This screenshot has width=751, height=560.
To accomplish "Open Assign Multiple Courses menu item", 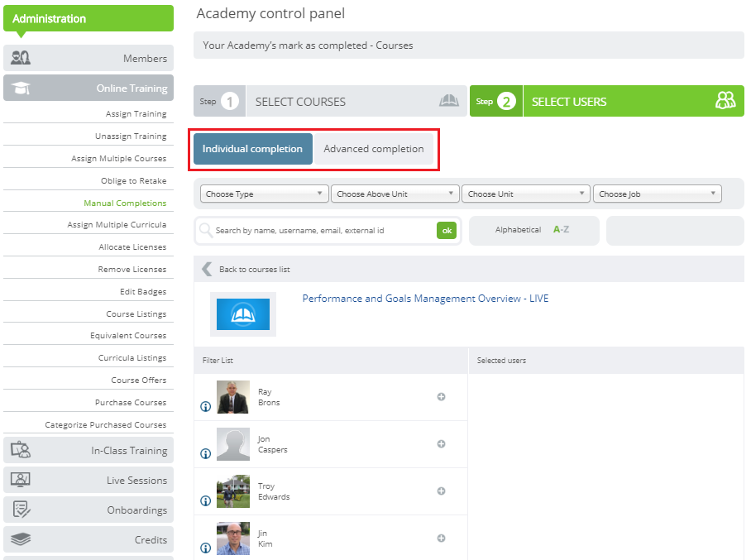I will point(119,159).
